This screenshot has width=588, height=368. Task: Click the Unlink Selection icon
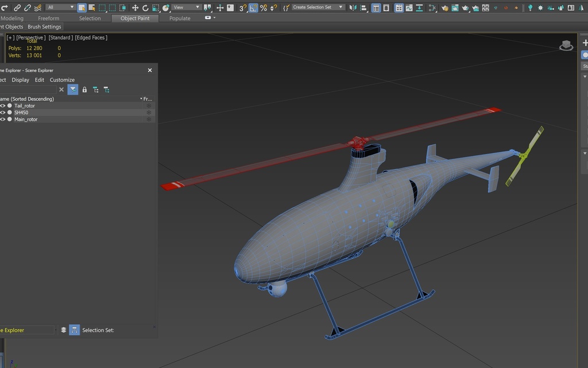click(28, 7)
